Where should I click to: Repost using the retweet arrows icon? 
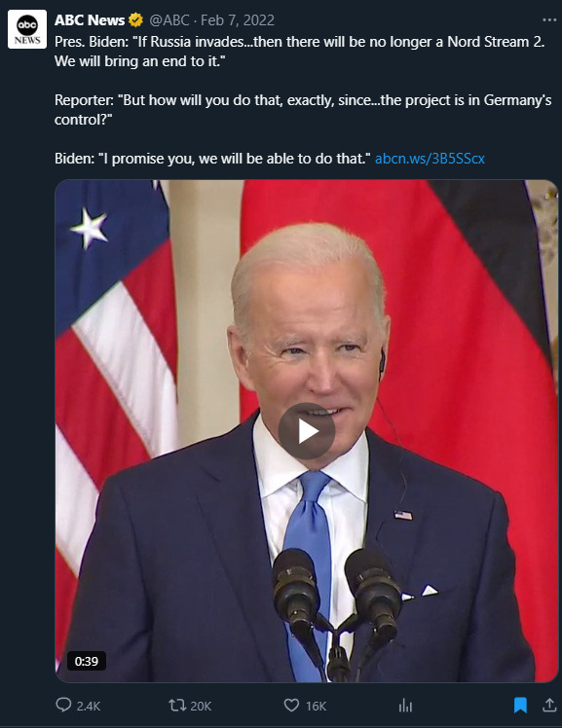[177, 706]
